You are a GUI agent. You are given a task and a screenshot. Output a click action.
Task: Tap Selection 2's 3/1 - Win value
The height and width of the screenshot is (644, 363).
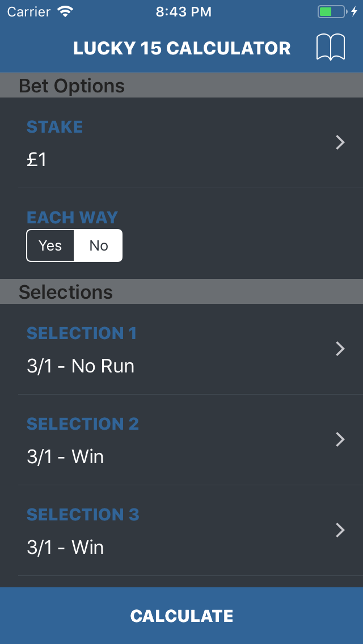tap(65, 457)
